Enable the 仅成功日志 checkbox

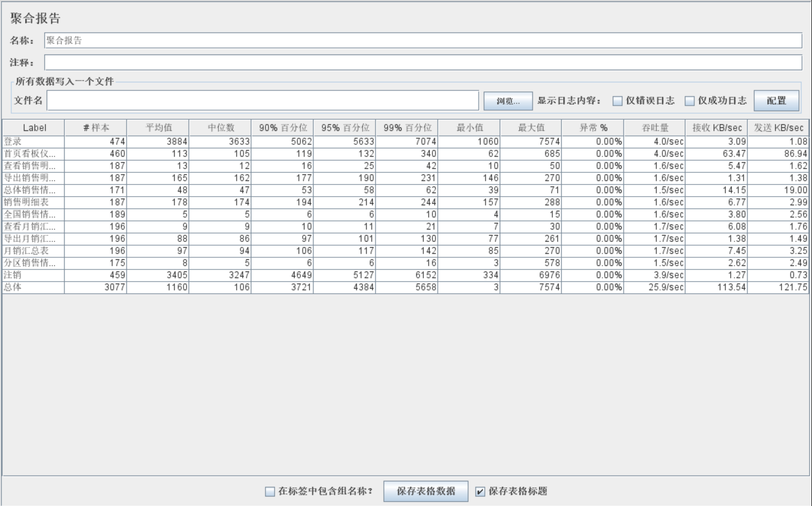pos(690,101)
